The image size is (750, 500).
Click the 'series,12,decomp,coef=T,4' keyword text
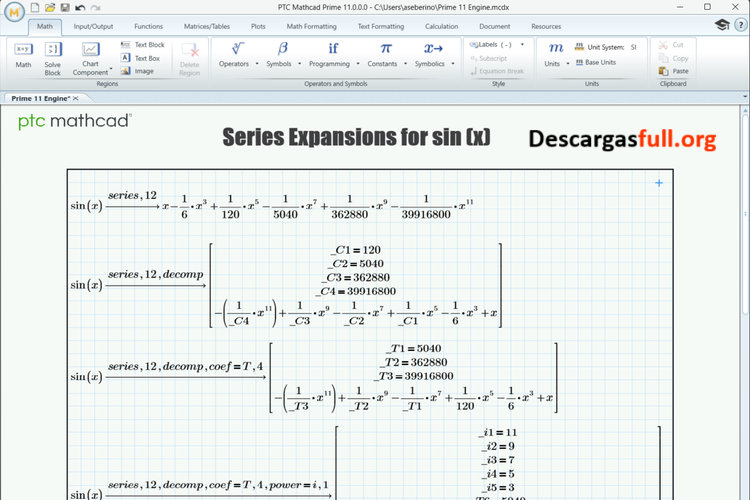coord(185,367)
